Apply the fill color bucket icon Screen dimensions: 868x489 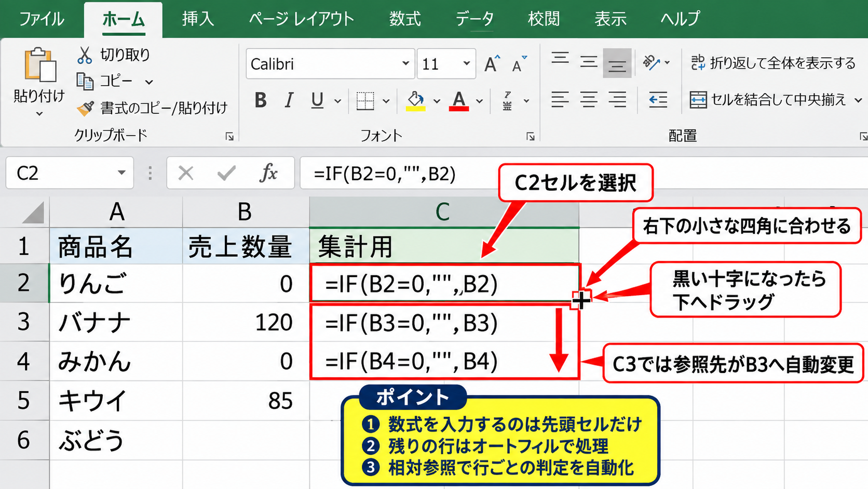pyautogui.click(x=415, y=100)
